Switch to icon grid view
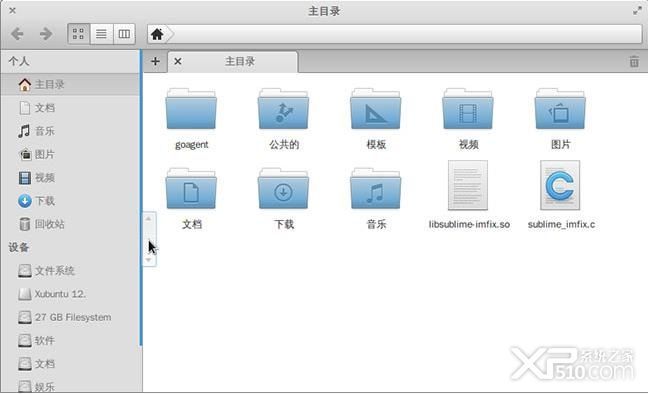This screenshot has height=394, width=648. (x=79, y=34)
